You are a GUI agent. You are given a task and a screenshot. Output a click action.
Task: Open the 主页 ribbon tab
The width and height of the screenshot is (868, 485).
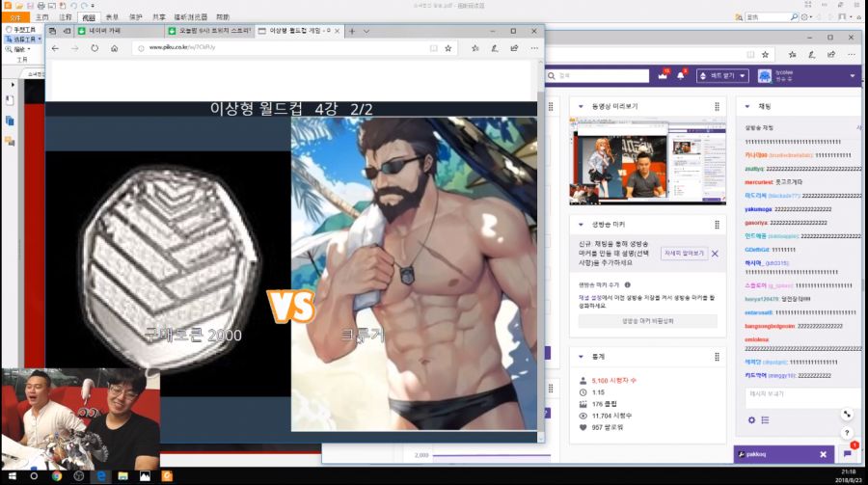click(42, 17)
